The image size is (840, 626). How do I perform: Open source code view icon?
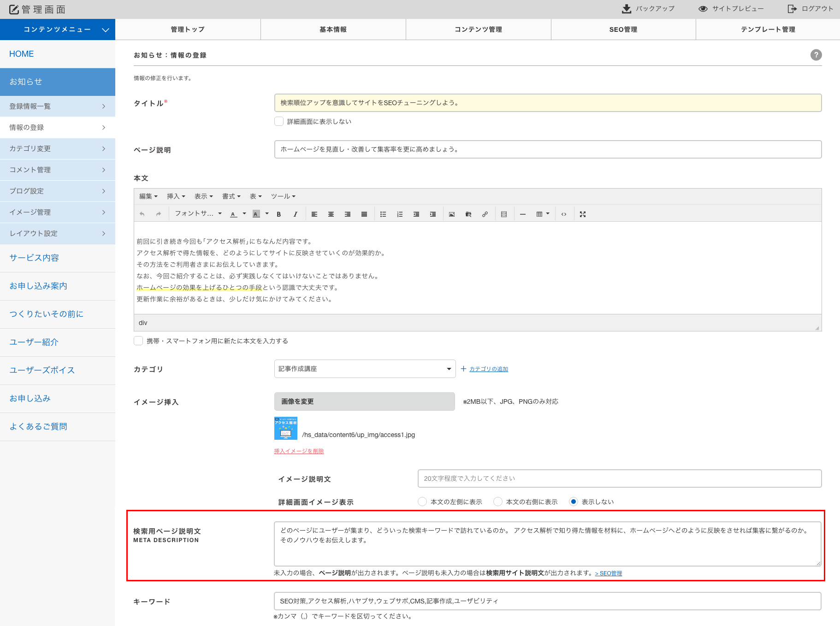point(564,214)
